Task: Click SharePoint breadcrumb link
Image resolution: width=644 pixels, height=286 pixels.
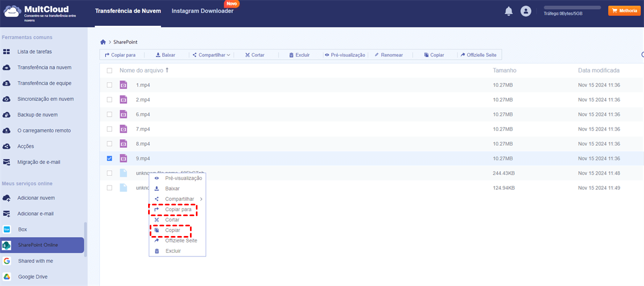Action: pyautogui.click(x=126, y=42)
